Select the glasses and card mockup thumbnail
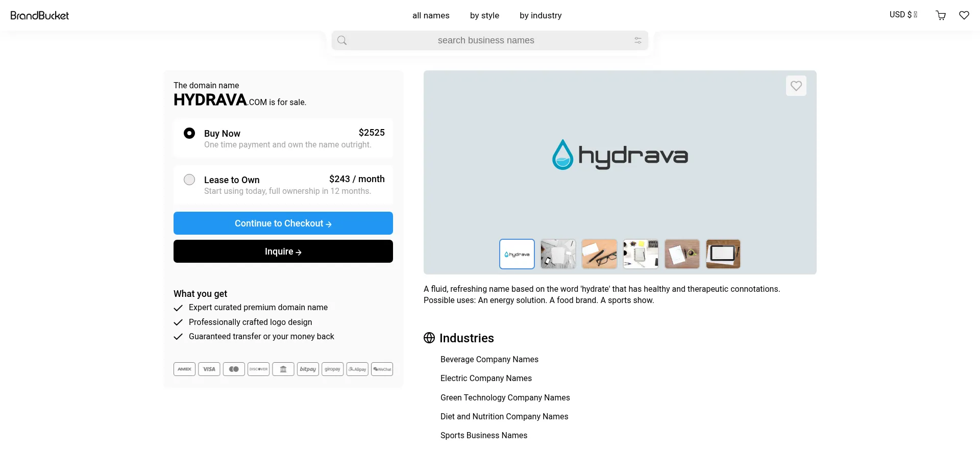980x453 pixels. tap(599, 254)
